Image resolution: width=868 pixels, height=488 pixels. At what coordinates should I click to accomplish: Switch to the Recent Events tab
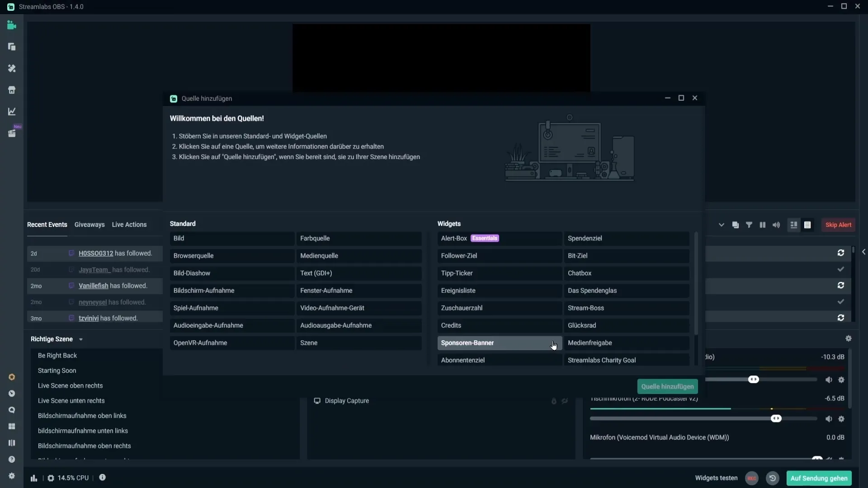pos(47,225)
